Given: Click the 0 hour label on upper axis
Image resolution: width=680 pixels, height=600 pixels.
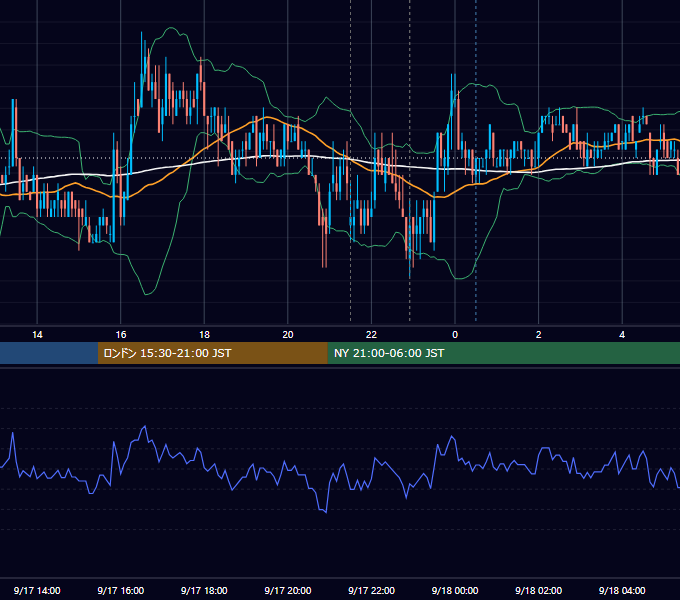Looking at the screenshot, I should point(455,335).
